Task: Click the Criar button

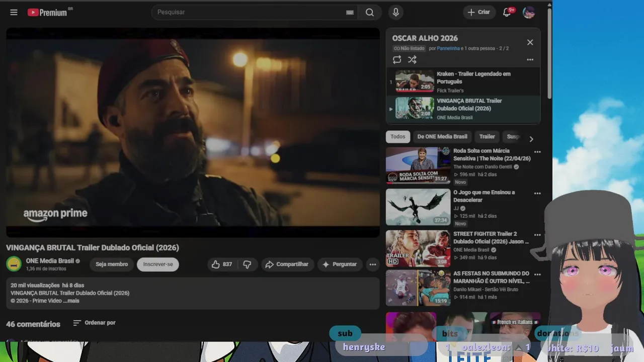Action: click(x=478, y=12)
